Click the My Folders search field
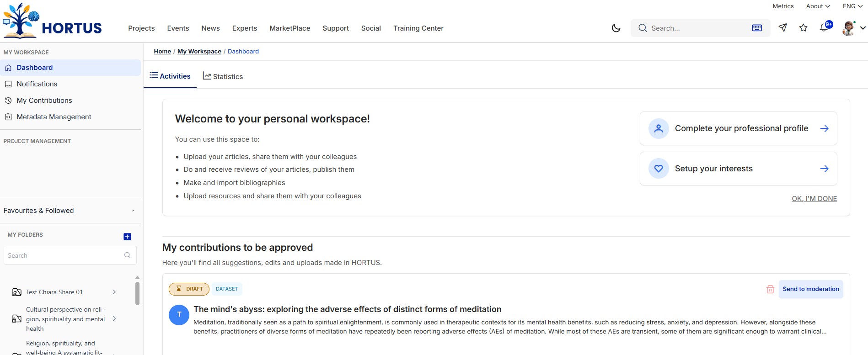The image size is (868, 355). point(70,255)
